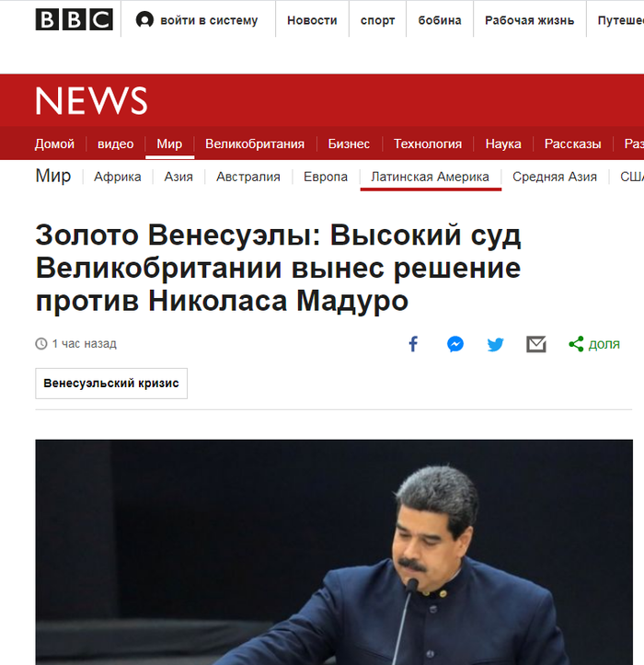Open the Новости top navigation link
644x665 pixels.
tap(312, 20)
